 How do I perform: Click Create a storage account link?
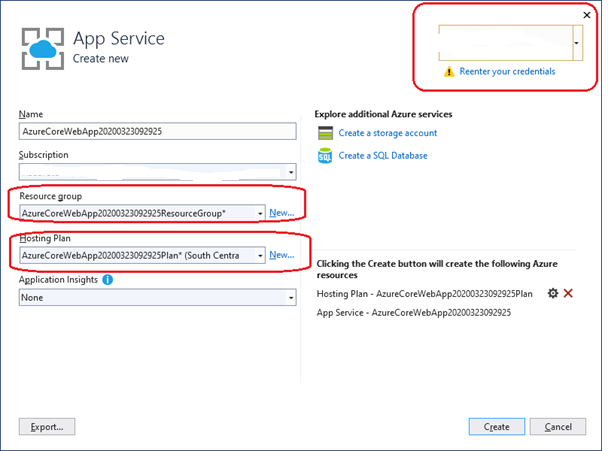(x=388, y=133)
